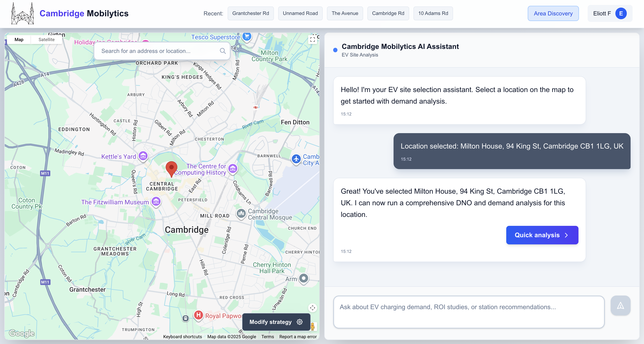This screenshot has width=644, height=344.
Task: Open Area Discovery
Action: click(553, 13)
